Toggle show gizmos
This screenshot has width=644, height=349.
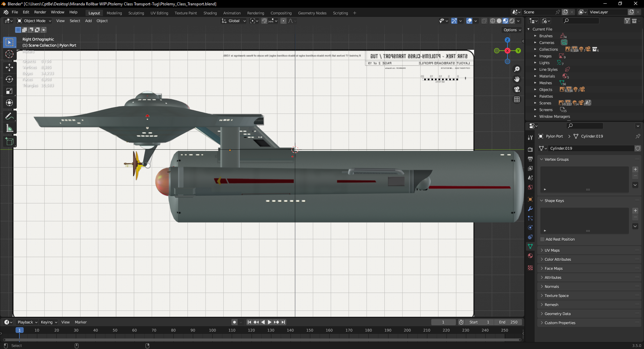(x=454, y=21)
